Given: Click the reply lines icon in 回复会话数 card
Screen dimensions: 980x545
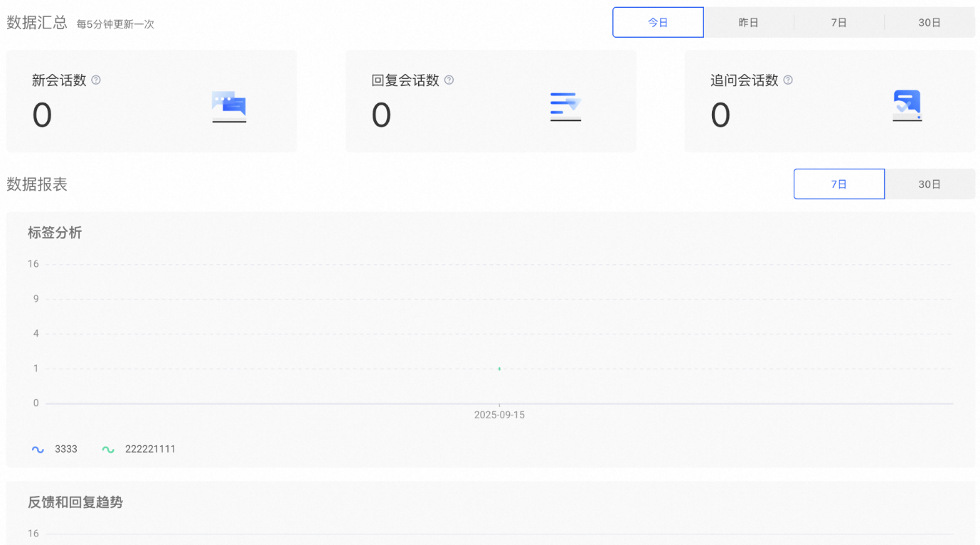Looking at the screenshot, I should pos(566,107).
